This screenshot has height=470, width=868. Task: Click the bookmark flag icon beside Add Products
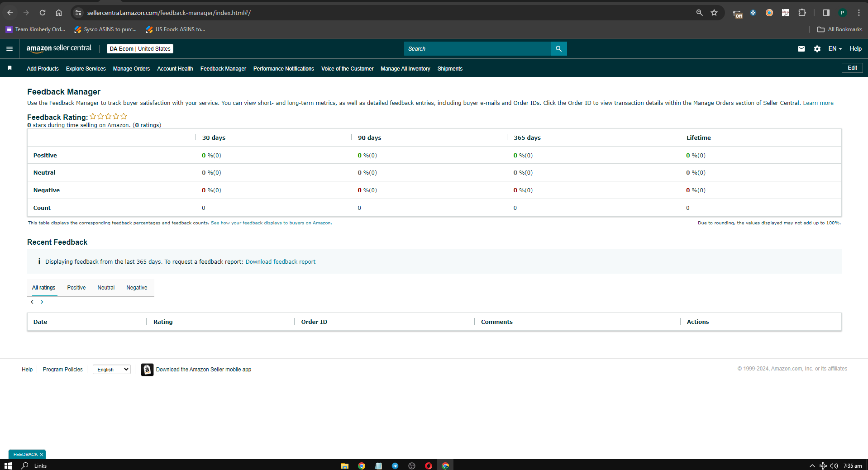(x=10, y=68)
